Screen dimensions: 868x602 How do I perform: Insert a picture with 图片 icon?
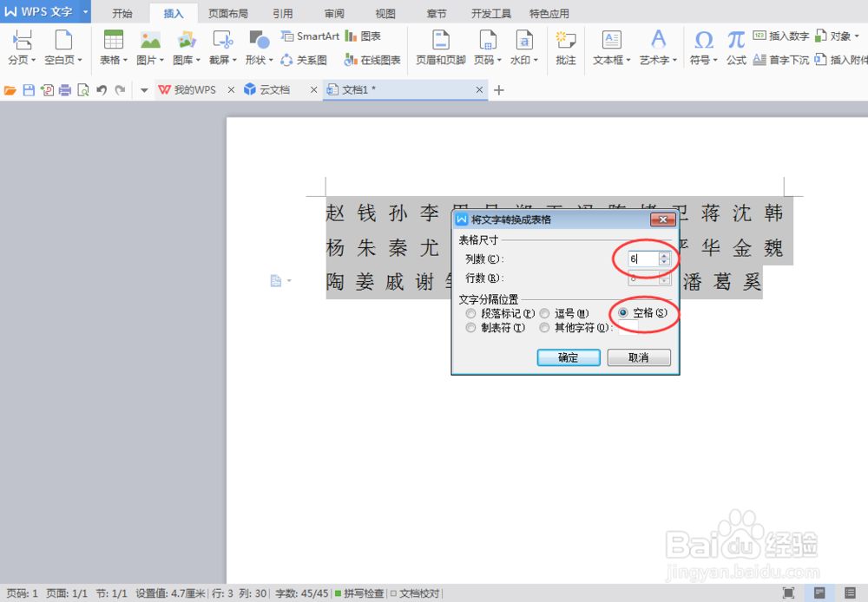[150, 40]
